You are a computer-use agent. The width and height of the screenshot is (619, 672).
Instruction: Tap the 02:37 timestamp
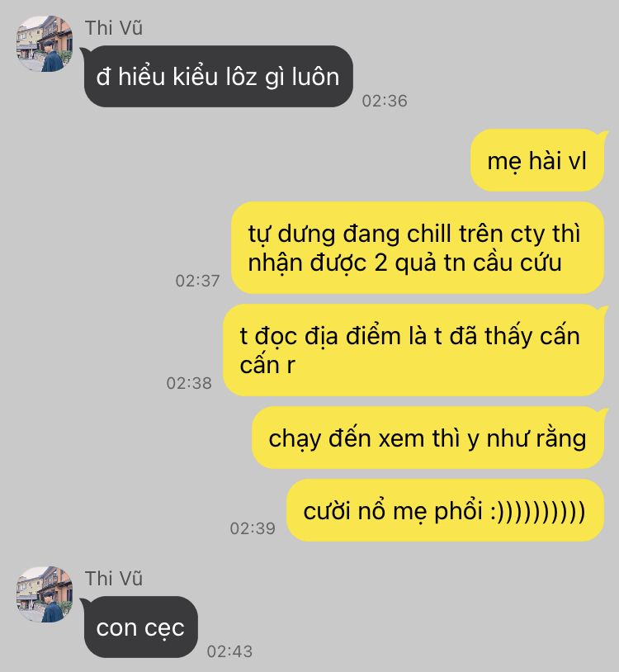[197, 282]
